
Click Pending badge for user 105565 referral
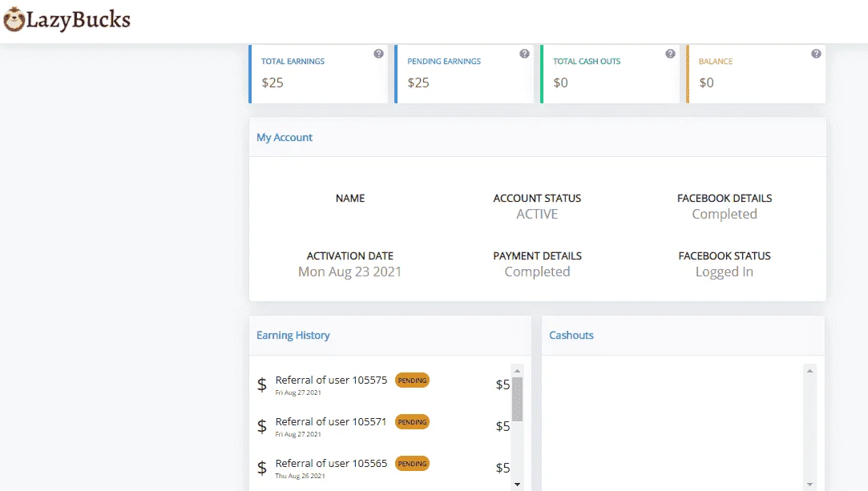pos(413,463)
